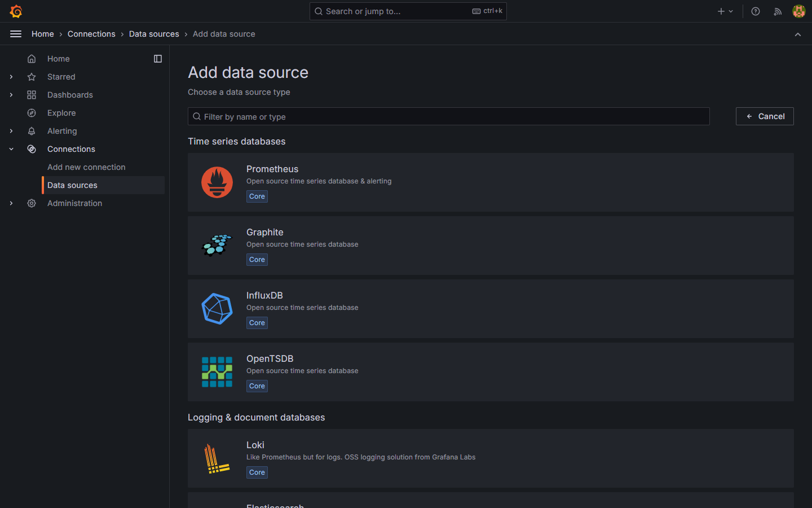
Task: Click the magnifier icon in top search
Action: pos(319,11)
